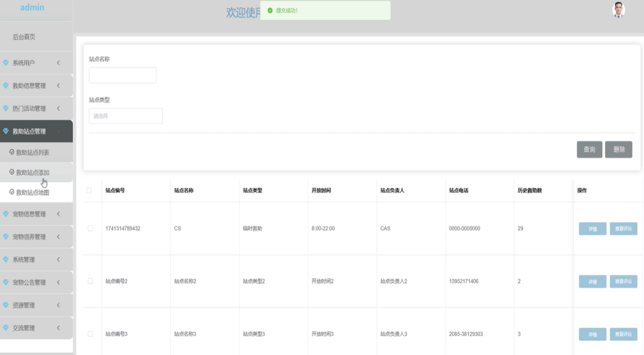
Task: Expand the 资源管理 menu chevron
Action: point(58,305)
